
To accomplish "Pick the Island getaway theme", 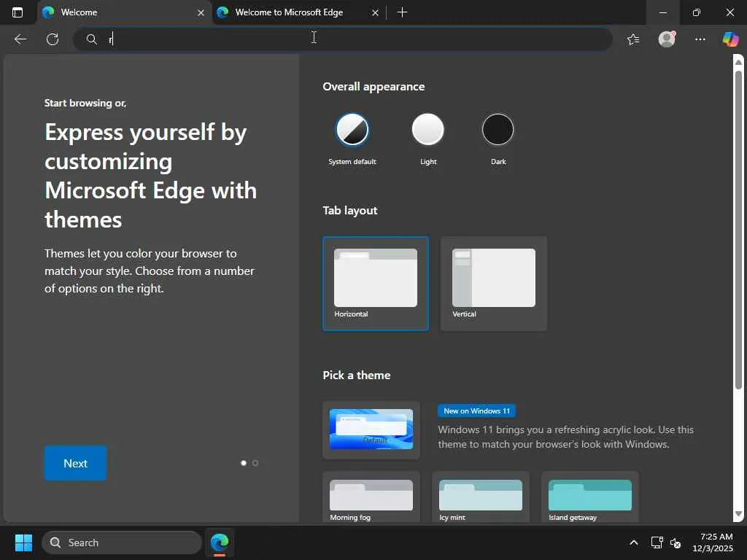I will (x=589, y=497).
